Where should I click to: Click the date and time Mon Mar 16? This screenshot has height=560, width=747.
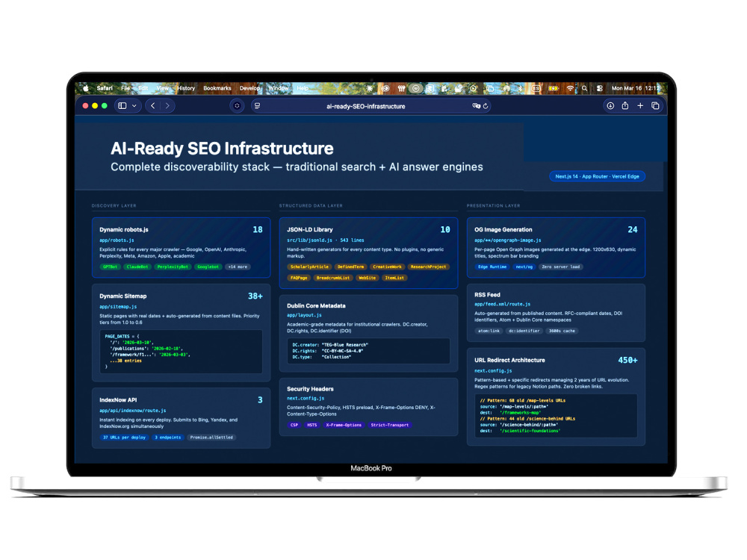[635, 88]
